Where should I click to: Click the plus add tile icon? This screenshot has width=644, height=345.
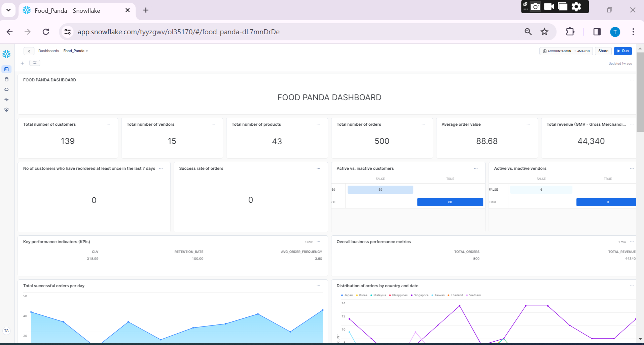(x=22, y=63)
